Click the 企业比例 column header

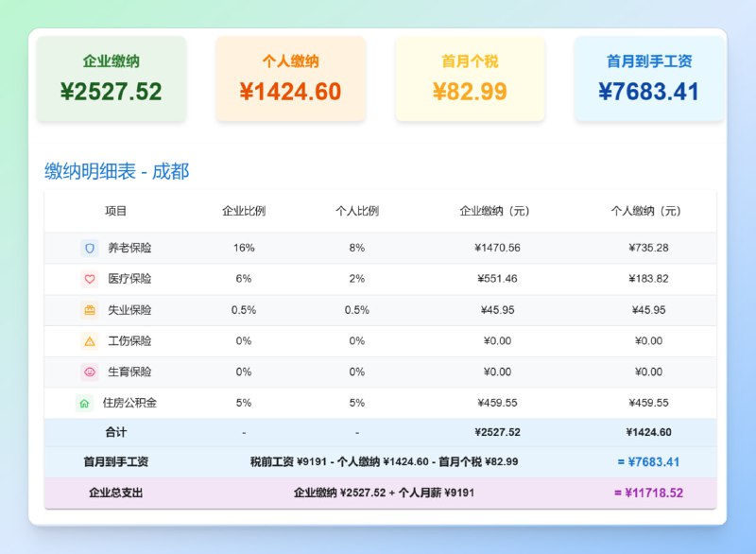tap(245, 212)
